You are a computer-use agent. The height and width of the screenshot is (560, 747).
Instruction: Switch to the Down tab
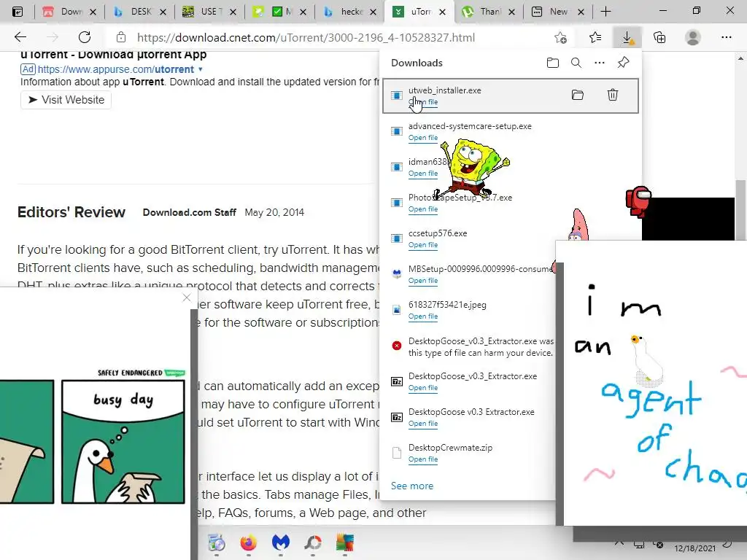pyautogui.click(x=69, y=12)
